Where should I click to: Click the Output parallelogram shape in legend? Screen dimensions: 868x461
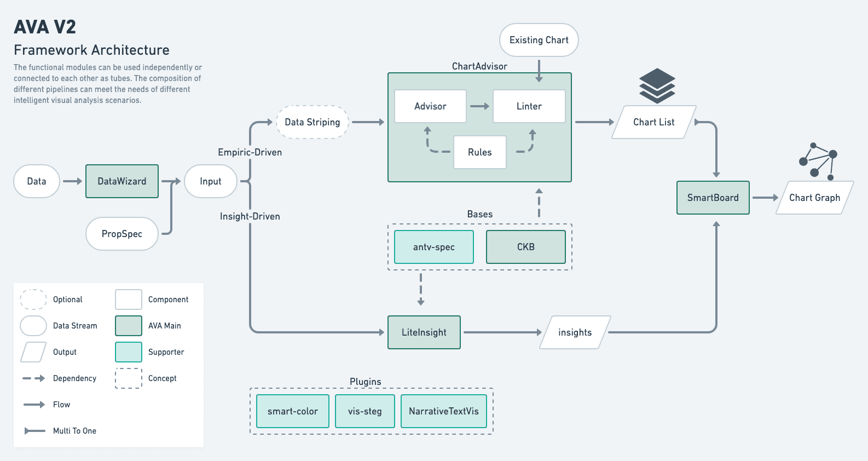(x=33, y=352)
